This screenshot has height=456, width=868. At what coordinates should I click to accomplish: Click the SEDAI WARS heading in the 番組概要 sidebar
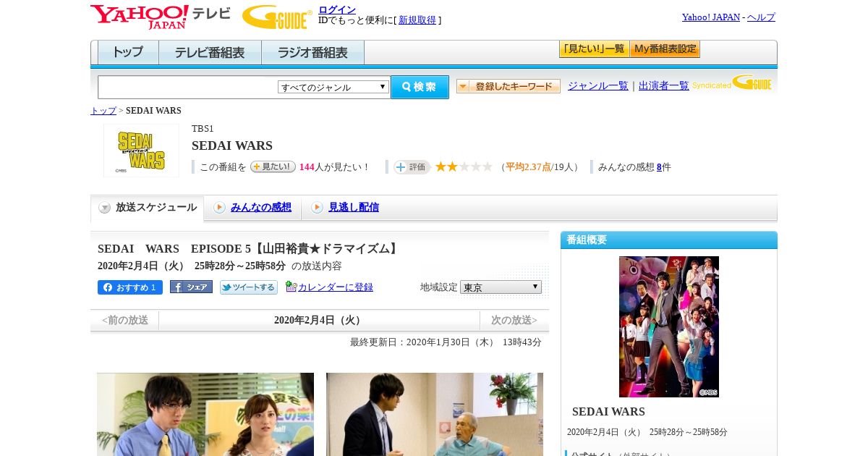[x=608, y=412]
